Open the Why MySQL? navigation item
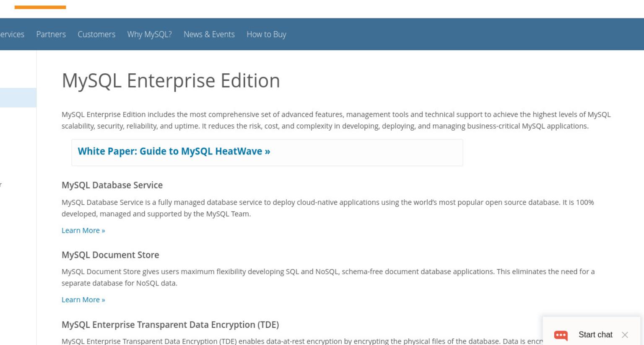 click(149, 34)
